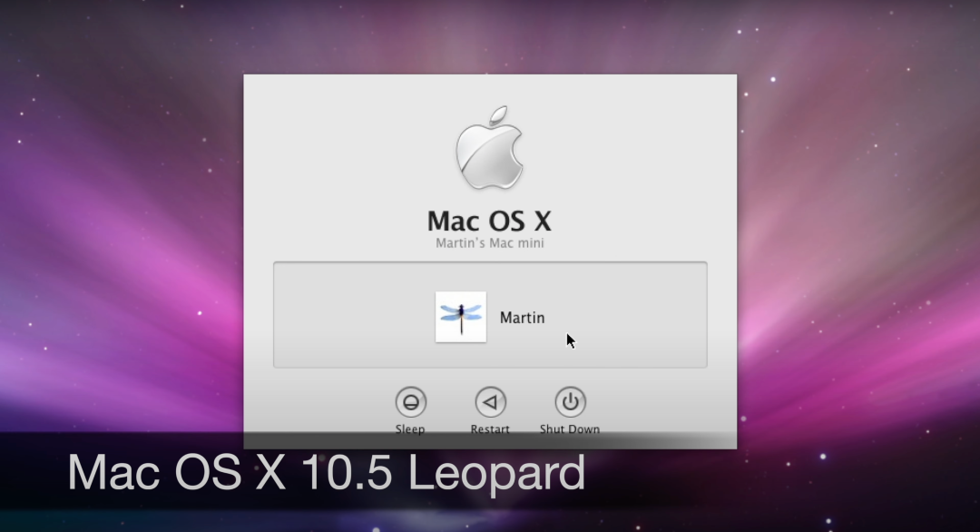The height and width of the screenshot is (532, 980).
Task: Click empty user list area left of the dragonfly picture
Action: [353, 315]
